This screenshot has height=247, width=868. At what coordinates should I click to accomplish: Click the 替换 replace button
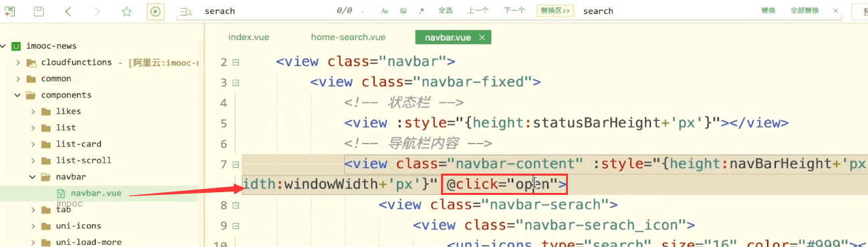[x=768, y=11]
